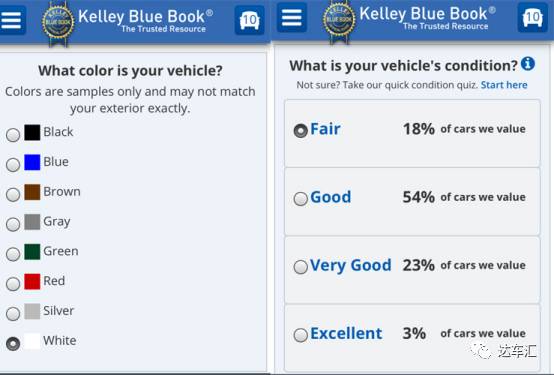Viewport: 554px width, 375px height.
Task: Open hamburger menu on right screen
Action: click(x=291, y=17)
